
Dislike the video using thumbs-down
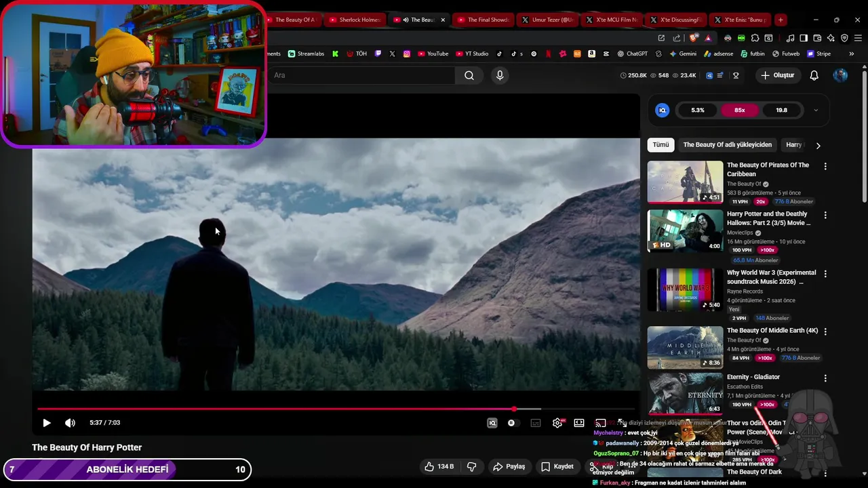[471, 466]
